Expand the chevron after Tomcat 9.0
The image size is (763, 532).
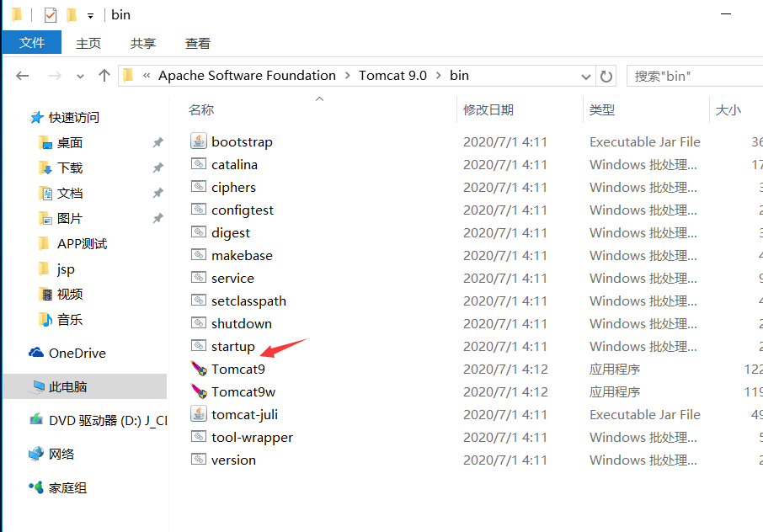439,76
